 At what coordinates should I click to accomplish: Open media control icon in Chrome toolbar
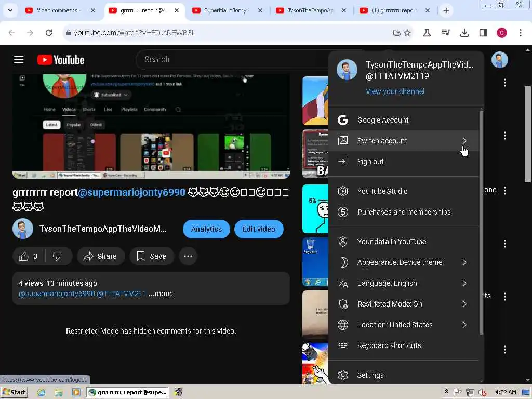click(x=445, y=33)
